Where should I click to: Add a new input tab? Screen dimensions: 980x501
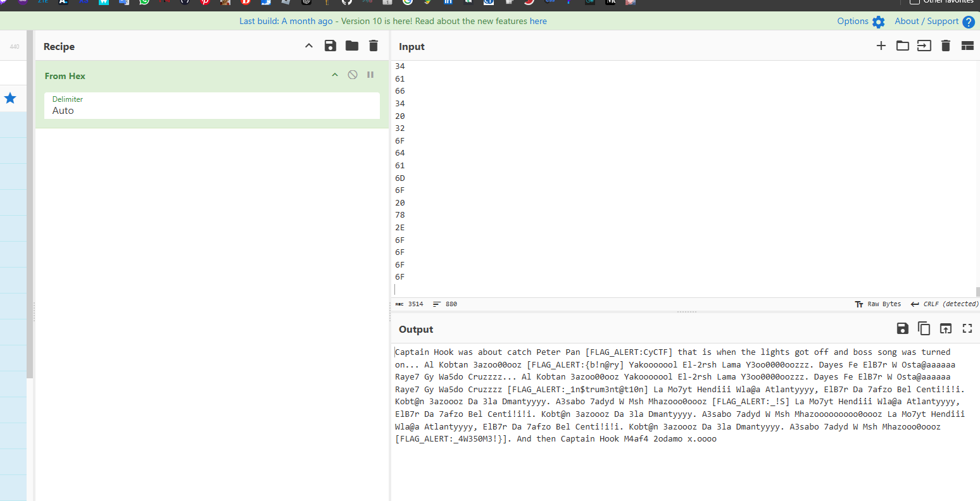881,46
